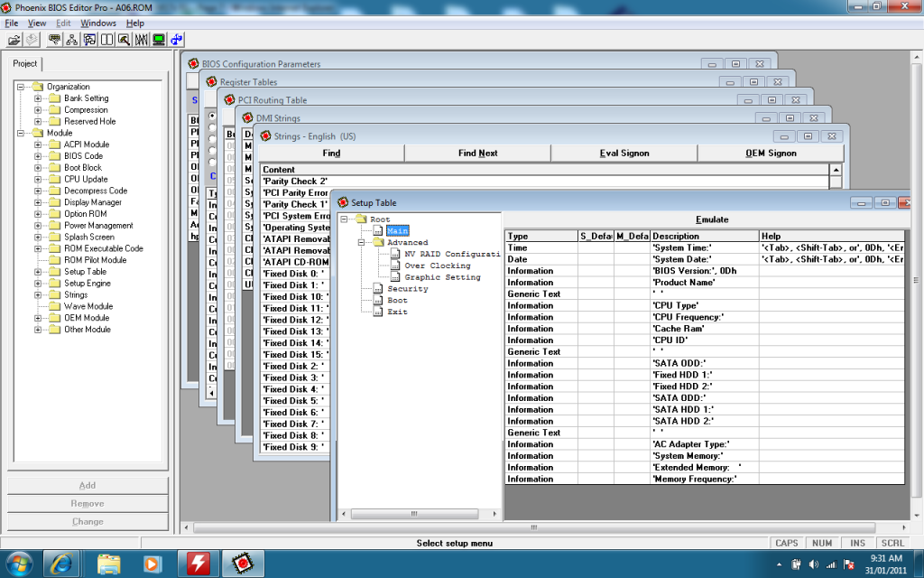
Task: Select the Over Clocking setup menu item
Action: click(438, 266)
